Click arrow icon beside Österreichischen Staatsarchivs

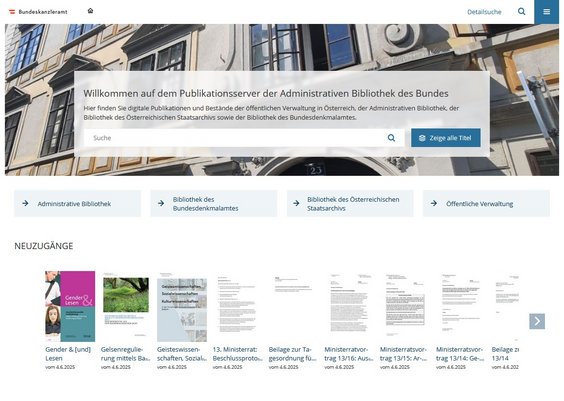click(296, 203)
